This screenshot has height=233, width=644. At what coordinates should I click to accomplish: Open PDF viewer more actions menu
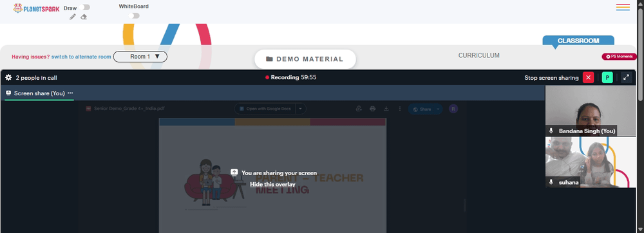coord(400,109)
